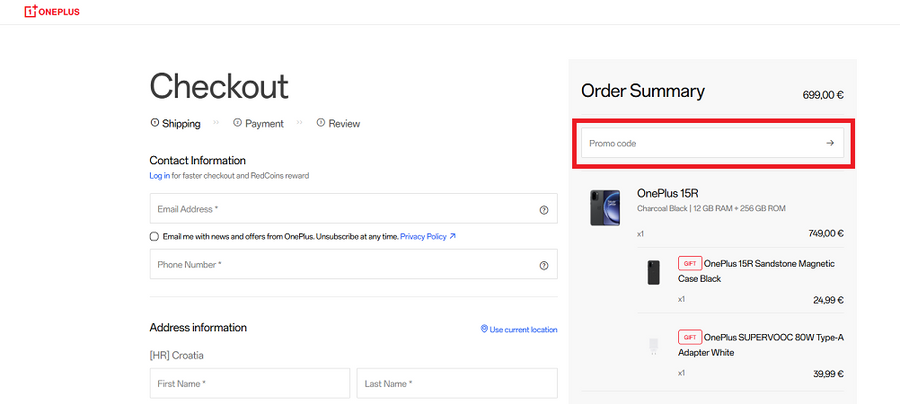Click the OnePlus 15R phone thumbnail
900x404 pixels.
(605, 207)
